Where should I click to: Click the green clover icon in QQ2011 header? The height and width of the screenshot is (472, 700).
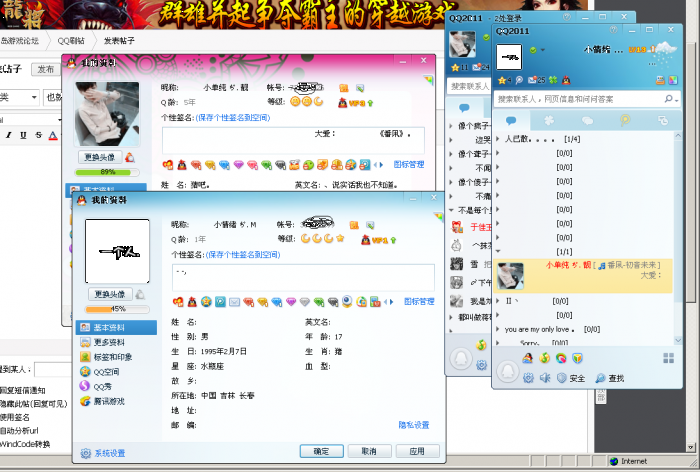coord(553,80)
